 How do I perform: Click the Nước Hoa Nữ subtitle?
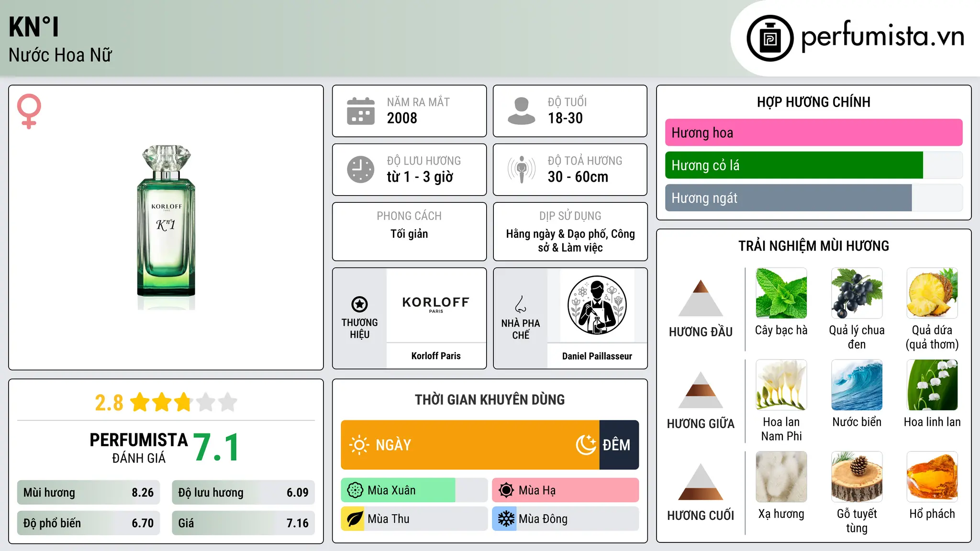click(60, 55)
